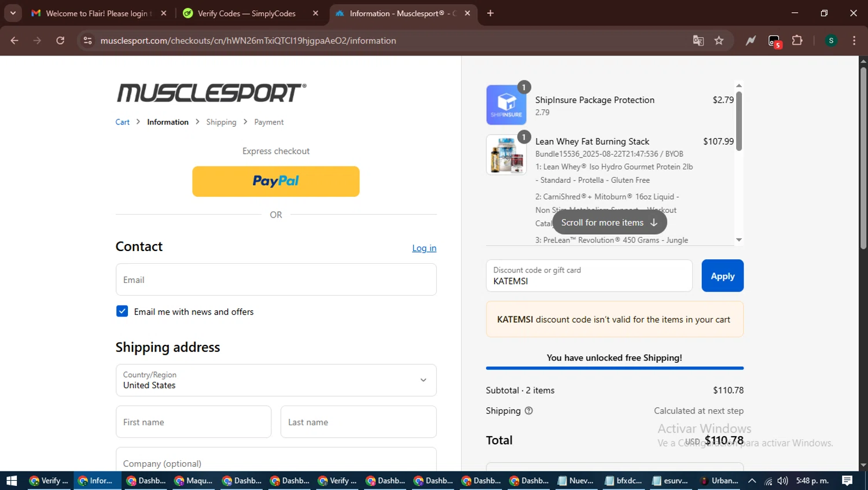The image size is (868, 490).
Task: Click the ShipInsure Package Protection thumbnail
Action: click(x=506, y=105)
